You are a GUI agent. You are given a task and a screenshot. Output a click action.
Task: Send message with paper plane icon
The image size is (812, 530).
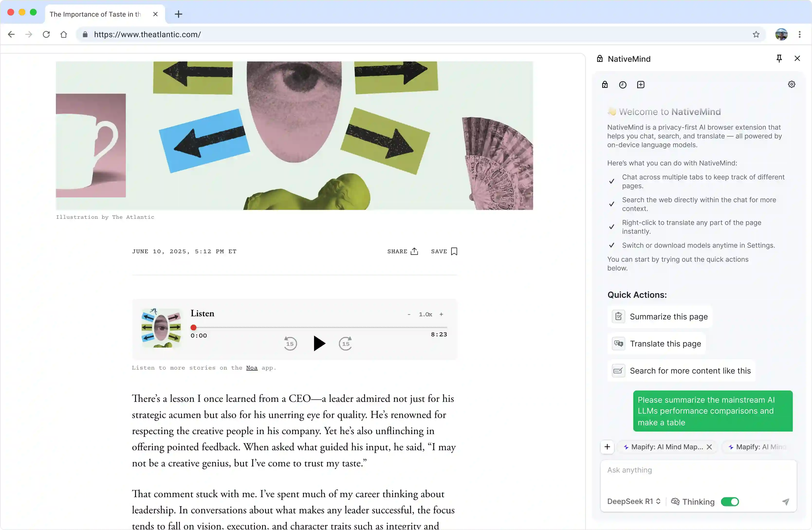tap(785, 501)
